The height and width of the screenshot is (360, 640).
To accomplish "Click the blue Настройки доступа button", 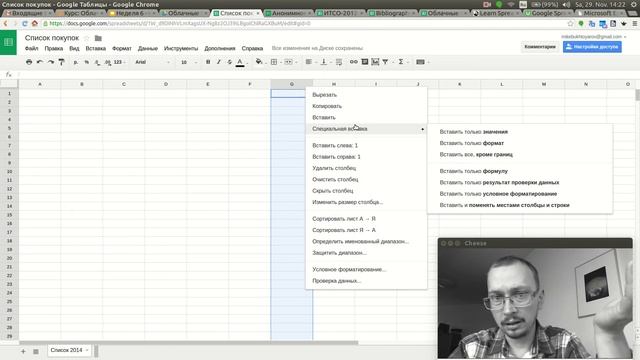I will (592, 47).
